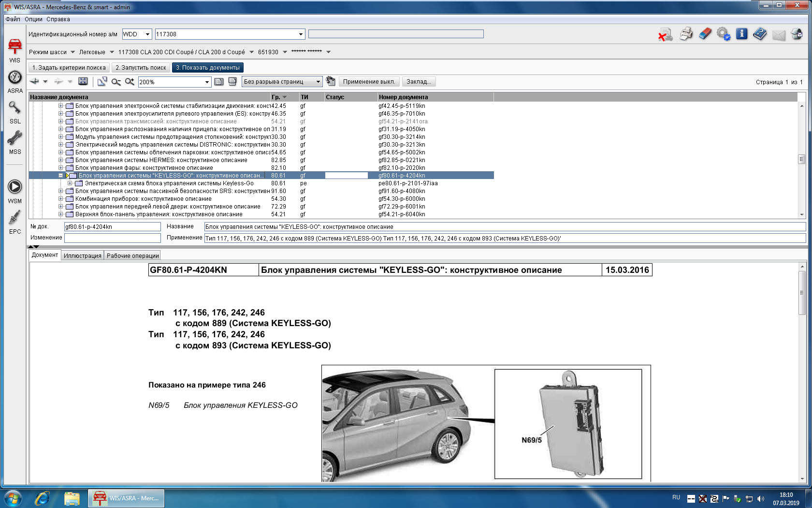812x508 pixels.
Task: Click the multi-page view icon
Action: pos(232,81)
